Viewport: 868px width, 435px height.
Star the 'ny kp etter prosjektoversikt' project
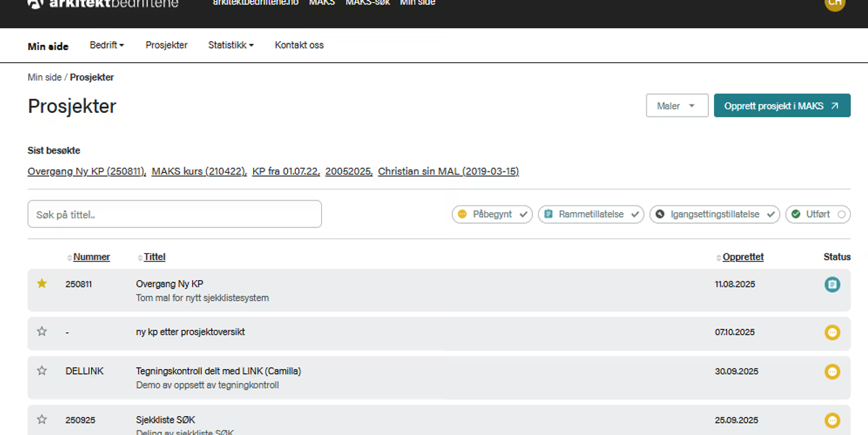[x=42, y=331]
